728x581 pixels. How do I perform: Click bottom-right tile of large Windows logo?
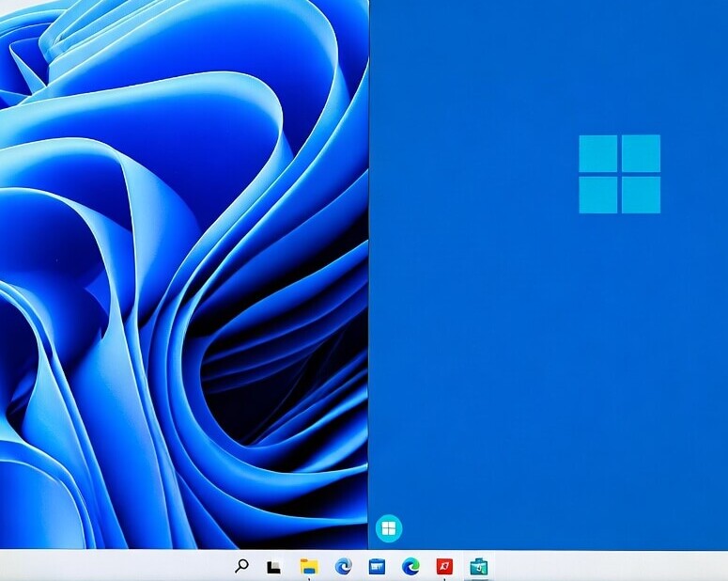641,196
